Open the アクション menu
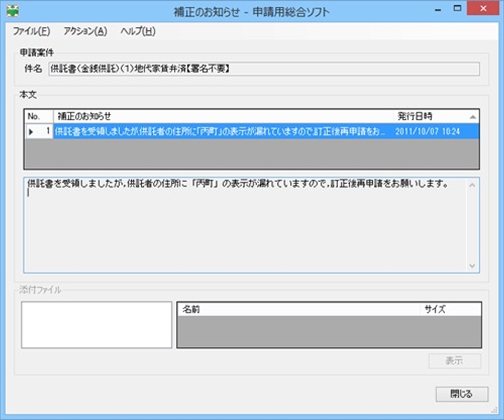This screenshot has width=504, height=420. [x=83, y=31]
